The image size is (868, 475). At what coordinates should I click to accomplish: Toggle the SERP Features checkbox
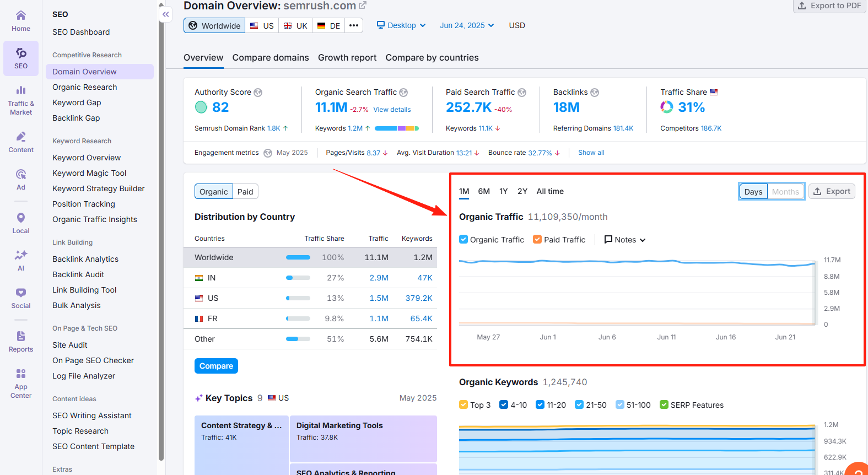click(x=664, y=405)
